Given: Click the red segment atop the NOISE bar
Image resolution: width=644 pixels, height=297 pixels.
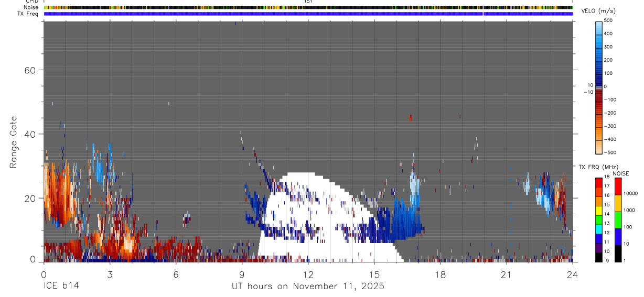Looking at the screenshot, I should coord(617,186).
